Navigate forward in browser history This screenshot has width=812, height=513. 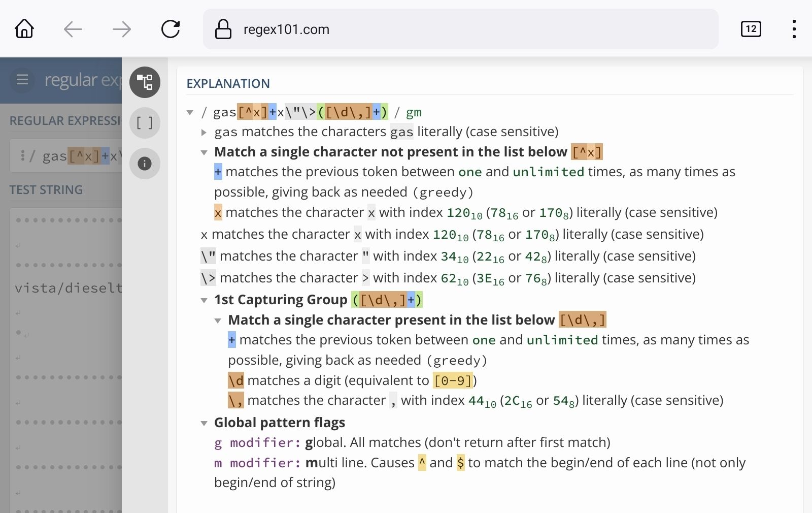tap(122, 29)
